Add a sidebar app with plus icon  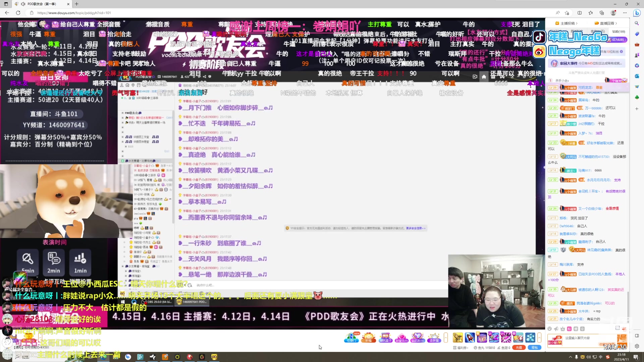[x=637, y=109]
